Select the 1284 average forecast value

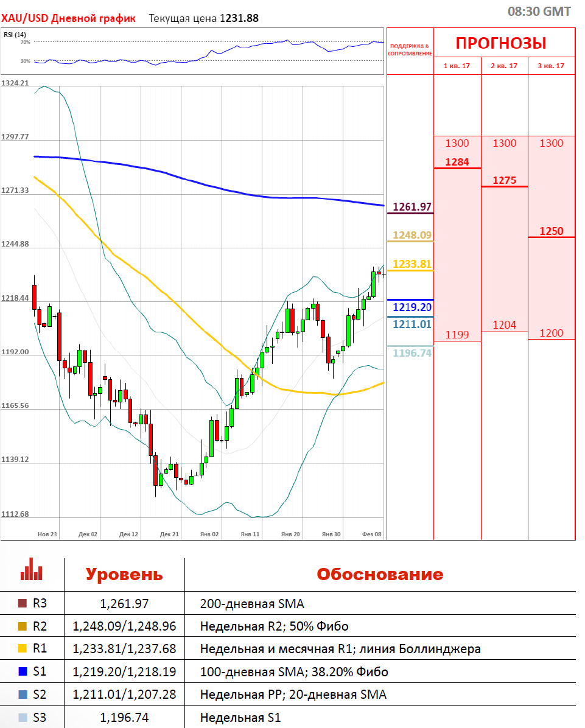tap(457, 162)
